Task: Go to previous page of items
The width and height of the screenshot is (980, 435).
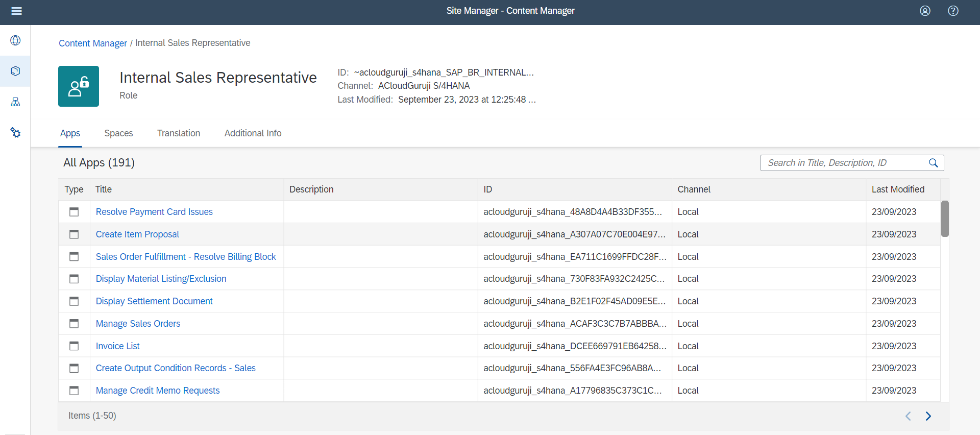Action: [908, 416]
